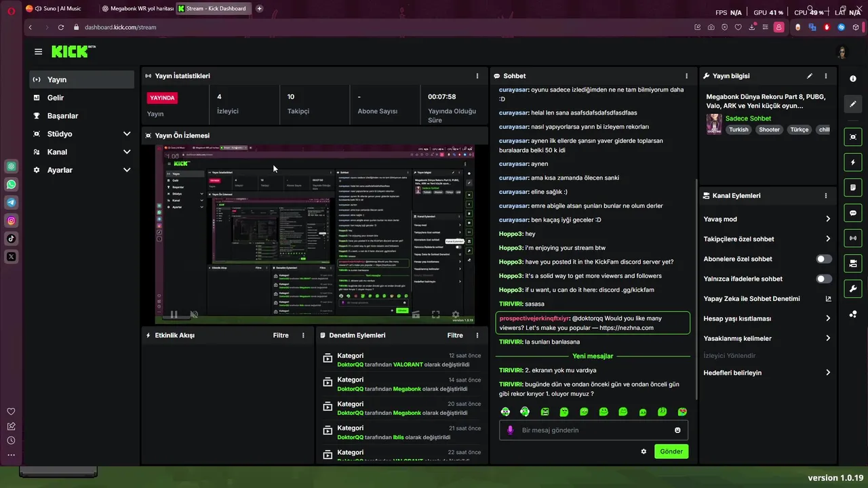Viewport: 868px width, 488px height.
Task: Click the stream preview video thumbnail
Action: (315, 235)
